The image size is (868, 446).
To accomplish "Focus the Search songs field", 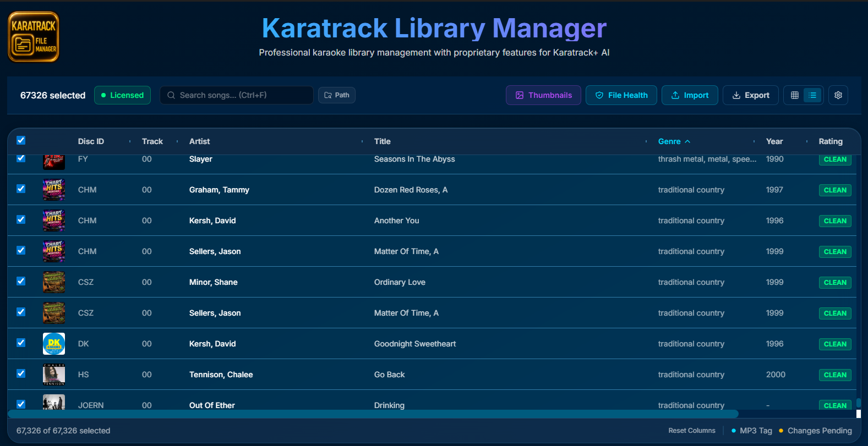I will [237, 95].
